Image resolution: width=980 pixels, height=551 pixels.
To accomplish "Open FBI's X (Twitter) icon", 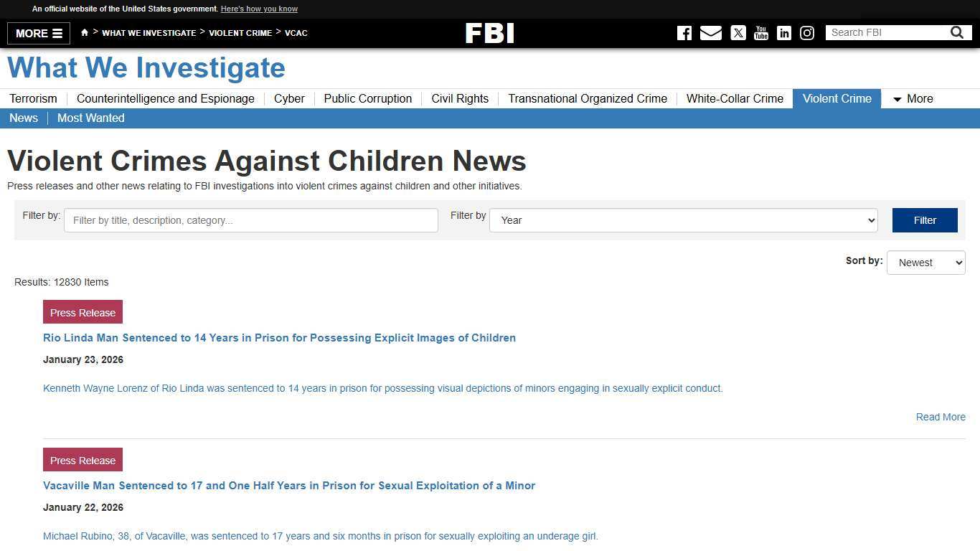I will tap(738, 32).
